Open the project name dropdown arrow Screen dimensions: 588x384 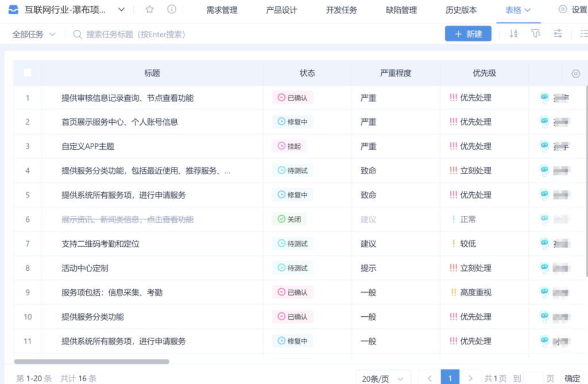[x=121, y=10]
